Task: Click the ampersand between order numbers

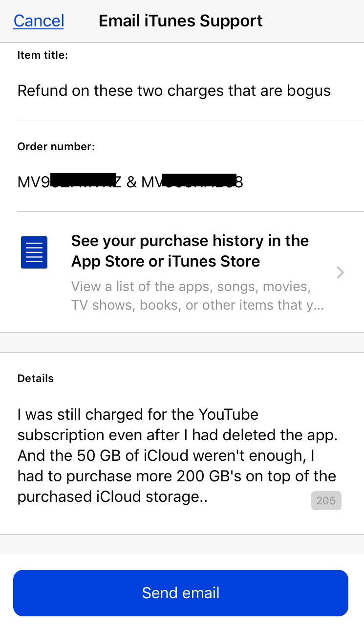Action: click(131, 182)
